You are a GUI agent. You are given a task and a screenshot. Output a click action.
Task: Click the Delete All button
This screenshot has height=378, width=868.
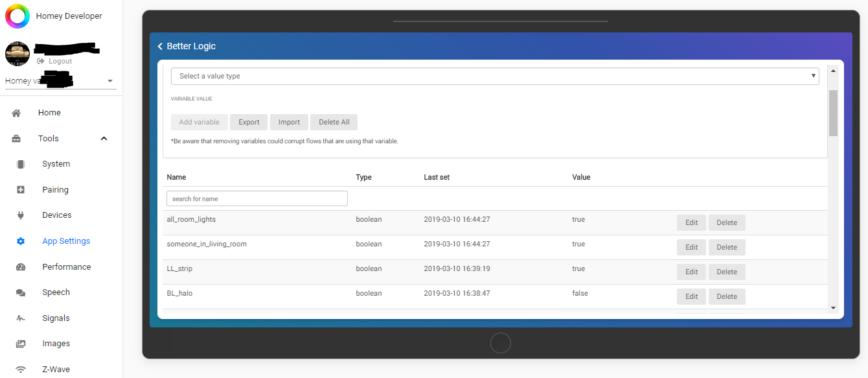tap(334, 122)
